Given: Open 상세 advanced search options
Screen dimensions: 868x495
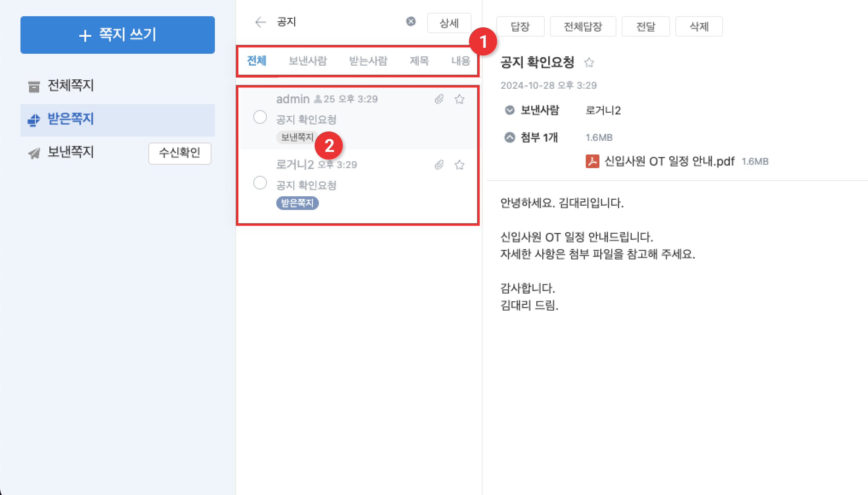Looking at the screenshot, I should click(x=449, y=23).
